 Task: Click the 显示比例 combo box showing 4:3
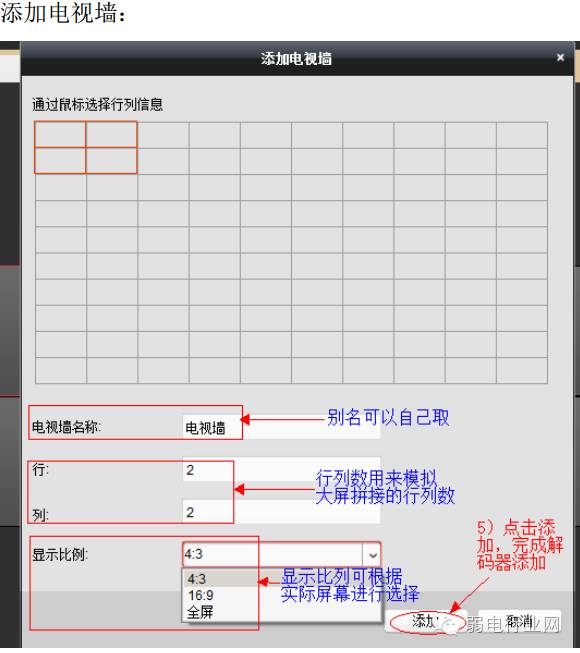point(281,555)
